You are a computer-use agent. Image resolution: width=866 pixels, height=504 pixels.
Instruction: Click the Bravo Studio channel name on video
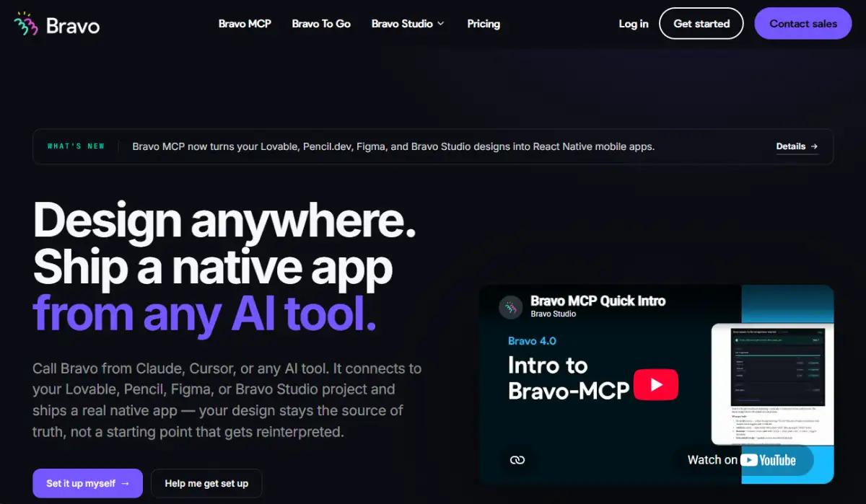[x=553, y=314]
